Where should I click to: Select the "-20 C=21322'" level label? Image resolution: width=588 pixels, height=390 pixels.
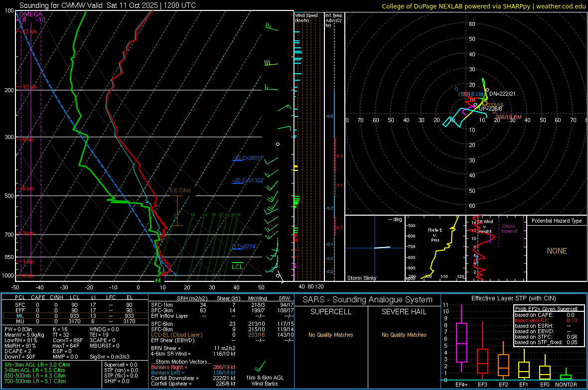coord(248,180)
